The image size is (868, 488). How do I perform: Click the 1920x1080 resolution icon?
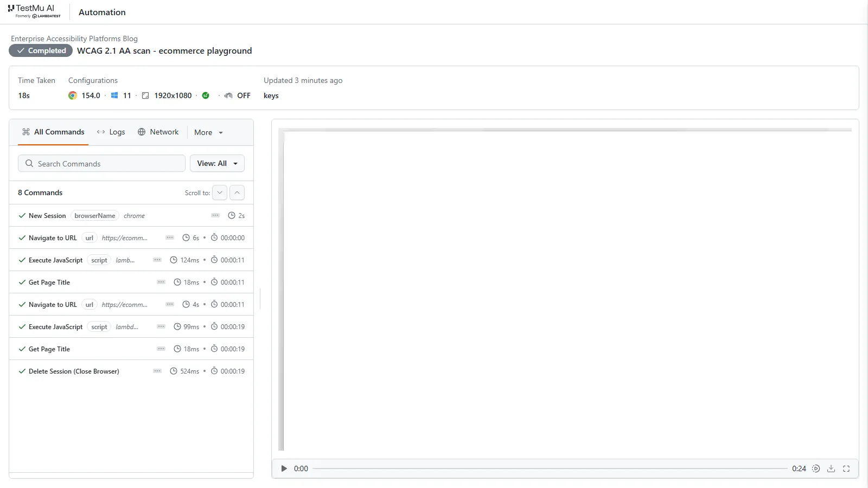click(x=145, y=95)
